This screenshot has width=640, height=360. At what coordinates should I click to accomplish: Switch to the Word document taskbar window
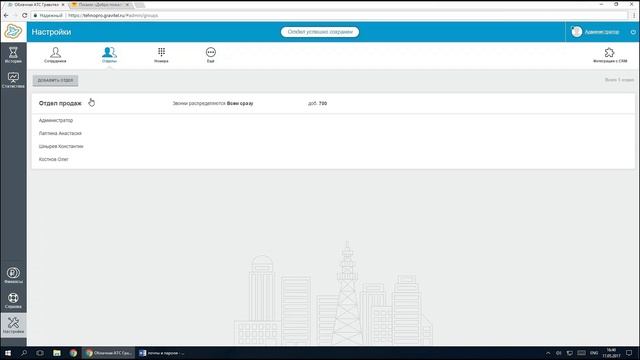[x=162, y=353]
